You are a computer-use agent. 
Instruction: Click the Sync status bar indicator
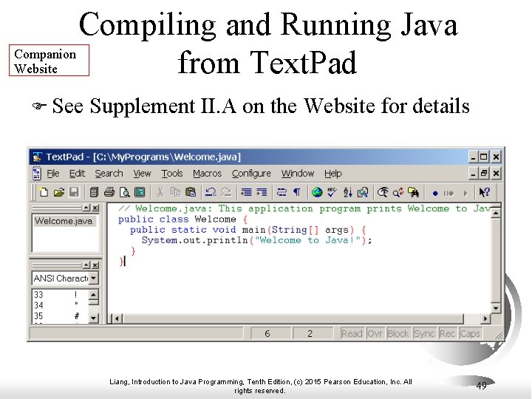[424, 333]
